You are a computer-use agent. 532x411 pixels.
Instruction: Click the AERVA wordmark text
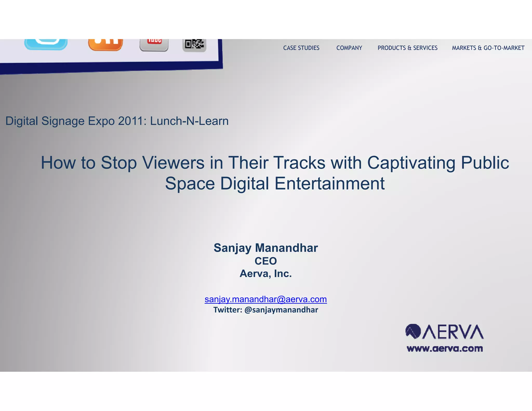coord(453,332)
